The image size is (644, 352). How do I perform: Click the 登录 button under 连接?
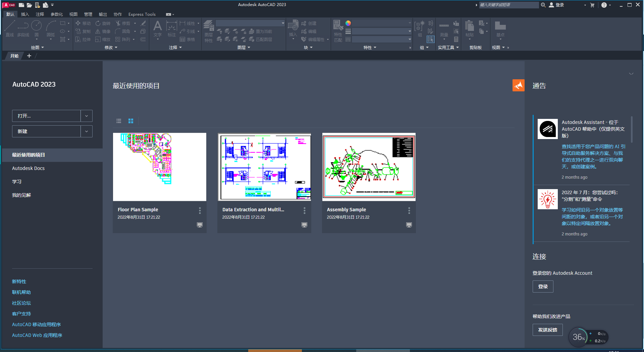[543, 287]
